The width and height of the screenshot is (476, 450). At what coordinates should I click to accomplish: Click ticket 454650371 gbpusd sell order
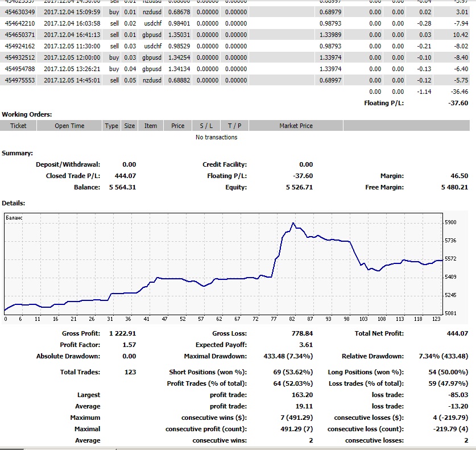point(19,35)
